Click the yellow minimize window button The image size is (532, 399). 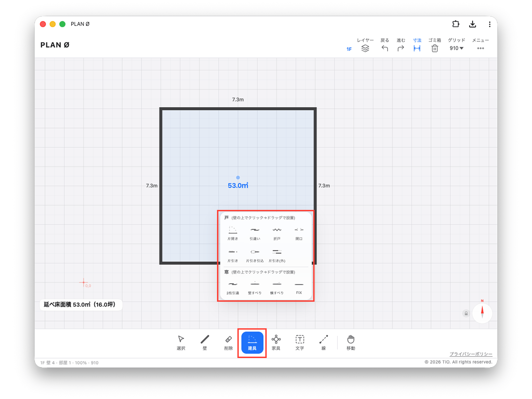53,24
